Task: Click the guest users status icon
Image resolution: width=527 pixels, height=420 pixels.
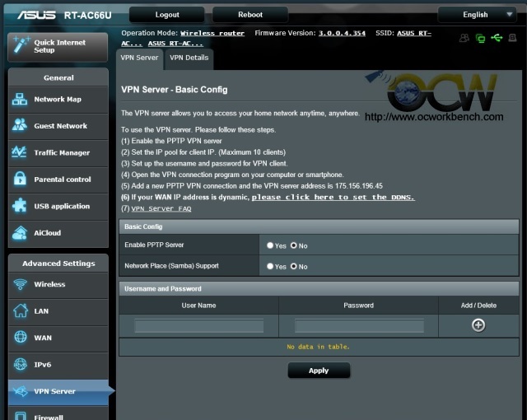Action: (464, 38)
